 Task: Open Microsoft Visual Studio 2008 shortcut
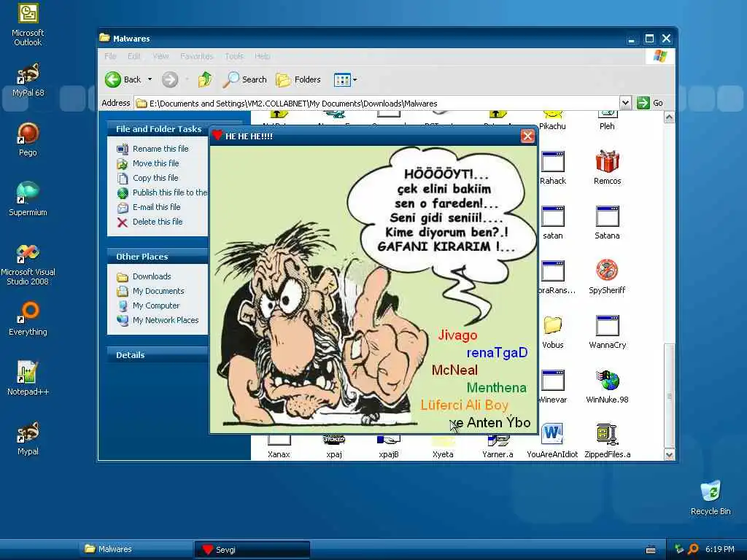coord(28,264)
